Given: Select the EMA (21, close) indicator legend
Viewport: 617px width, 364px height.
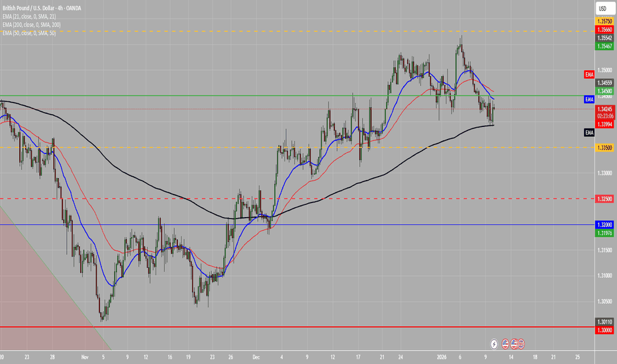Looking at the screenshot, I should click(x=36, y=15).
